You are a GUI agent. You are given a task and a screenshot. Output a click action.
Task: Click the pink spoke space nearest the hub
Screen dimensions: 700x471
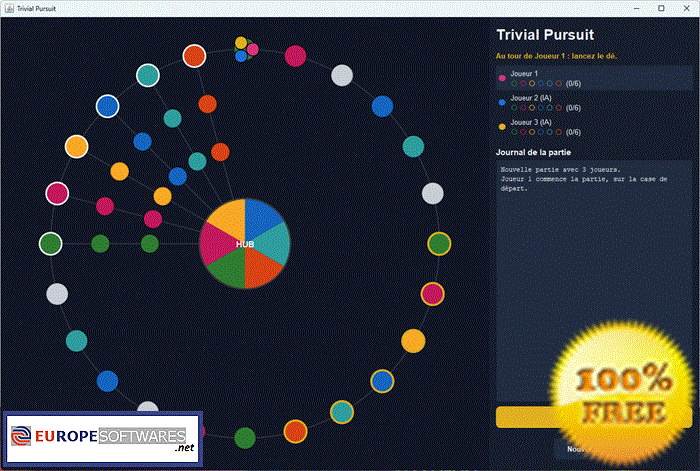click(153, 219)
